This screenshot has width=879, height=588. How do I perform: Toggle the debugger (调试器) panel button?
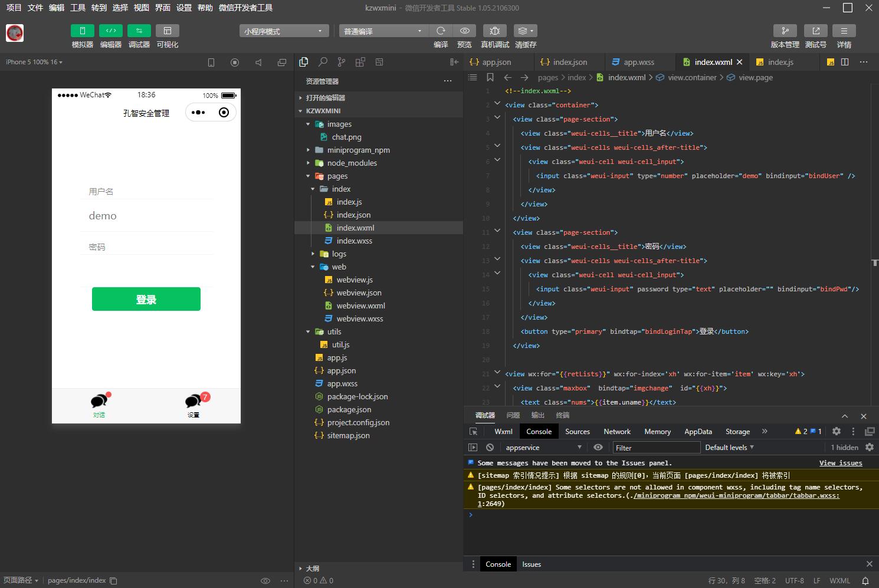click(x=139, y=31)
